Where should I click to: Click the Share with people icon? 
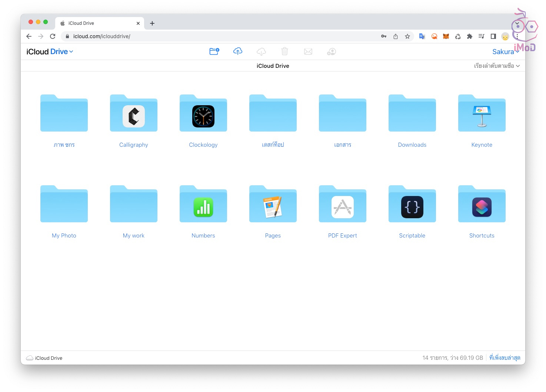point(332,52)
